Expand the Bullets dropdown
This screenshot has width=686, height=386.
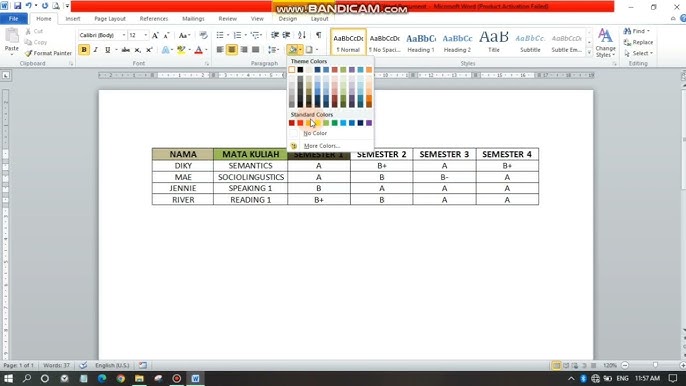[228, 35]
